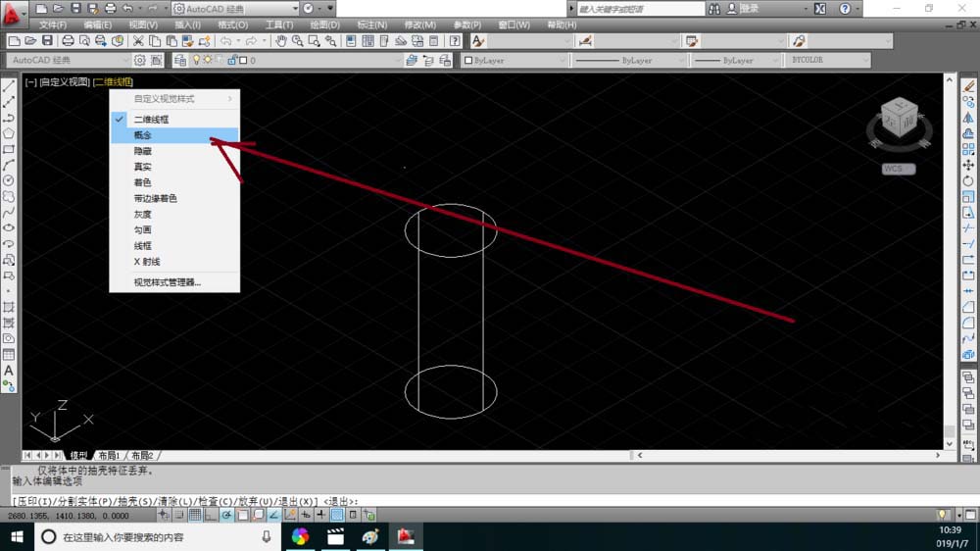Viewport: 980px width, 551px height.
Task: Click the Pan hand icon
Action: pos(281,41)
